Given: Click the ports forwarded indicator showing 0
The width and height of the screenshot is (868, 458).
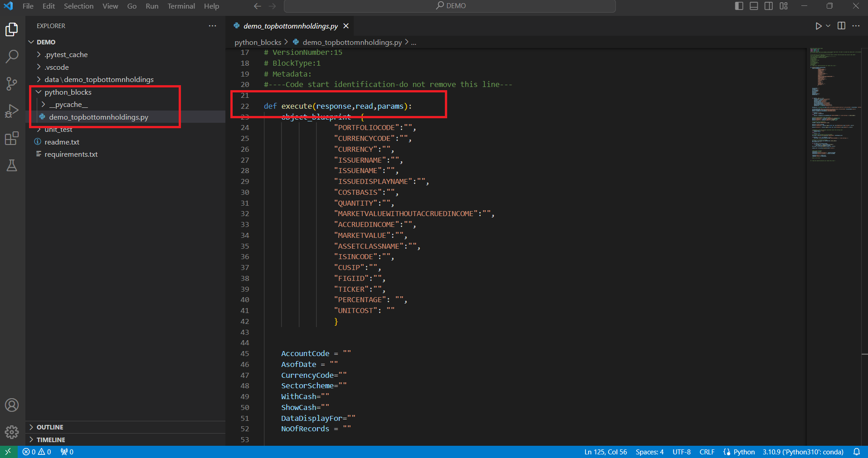Looking at the screenshot, I should click(67, 452).
